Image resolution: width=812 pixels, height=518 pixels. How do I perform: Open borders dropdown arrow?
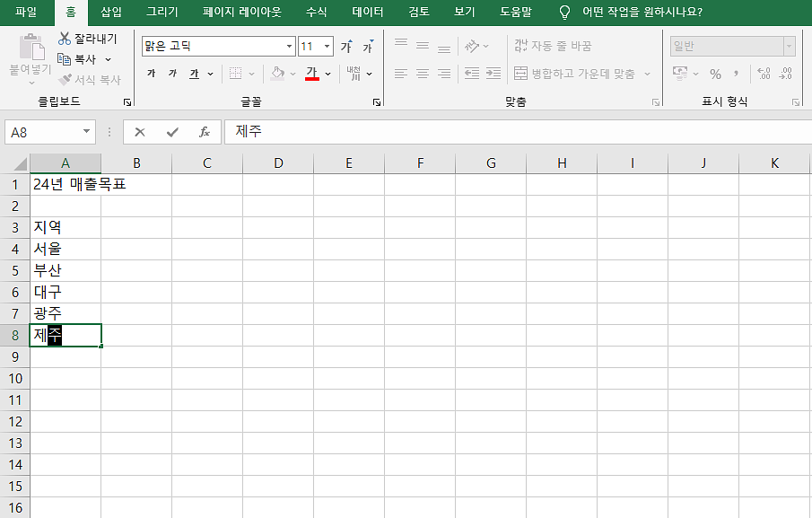[x=252, y=75]
